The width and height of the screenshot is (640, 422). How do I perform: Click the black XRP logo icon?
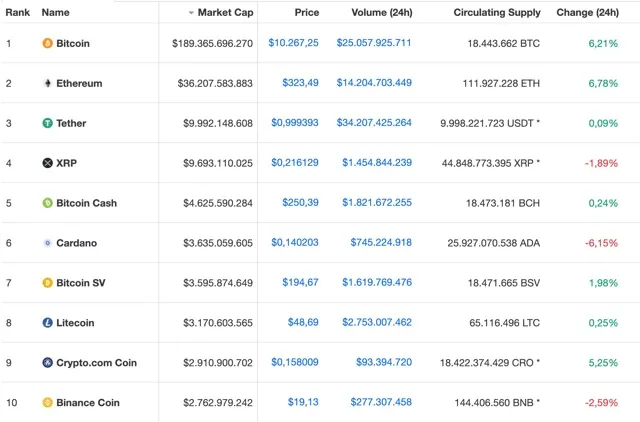click(47, 163)
